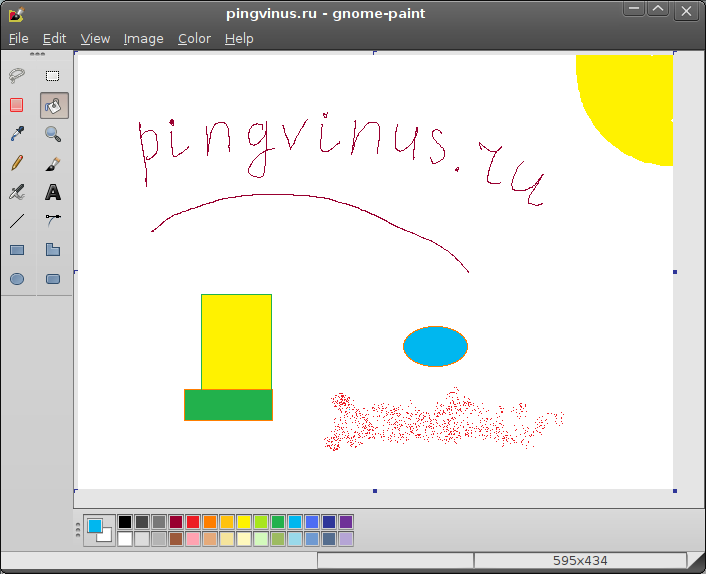Maximize the gnome-paint window
Screen dimensions: 706x574
point(658,9)
